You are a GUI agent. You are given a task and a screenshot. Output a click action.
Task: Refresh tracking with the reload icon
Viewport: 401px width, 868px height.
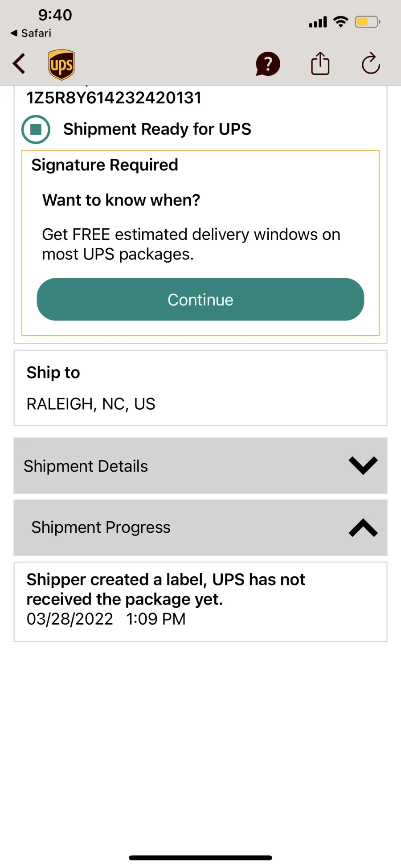coord(371,64)
